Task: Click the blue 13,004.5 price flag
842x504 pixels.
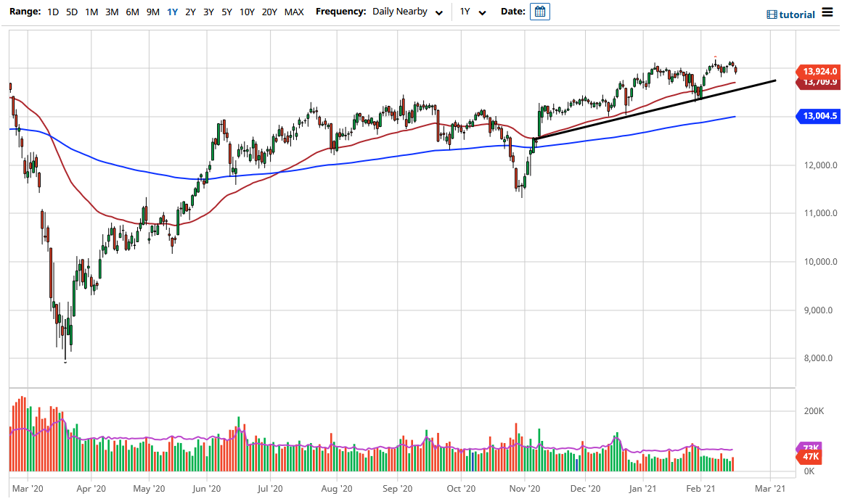Action: point(819,116)
